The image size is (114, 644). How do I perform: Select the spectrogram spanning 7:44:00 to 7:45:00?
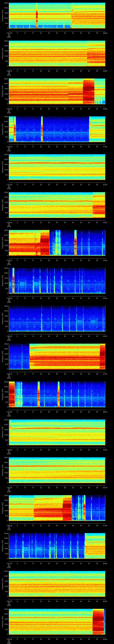[x=57, y=281]
